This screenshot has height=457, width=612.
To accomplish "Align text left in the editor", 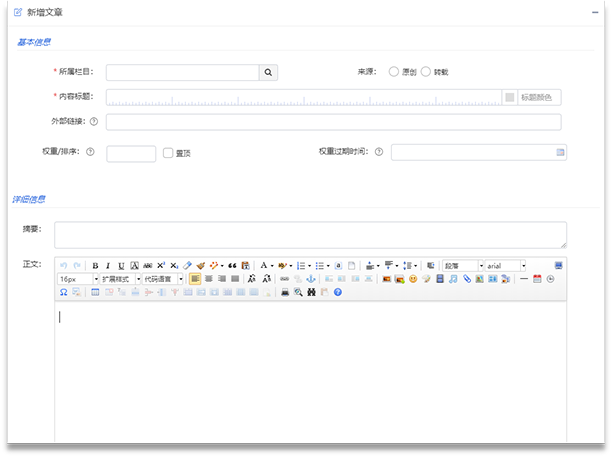I will coord(195,279).
